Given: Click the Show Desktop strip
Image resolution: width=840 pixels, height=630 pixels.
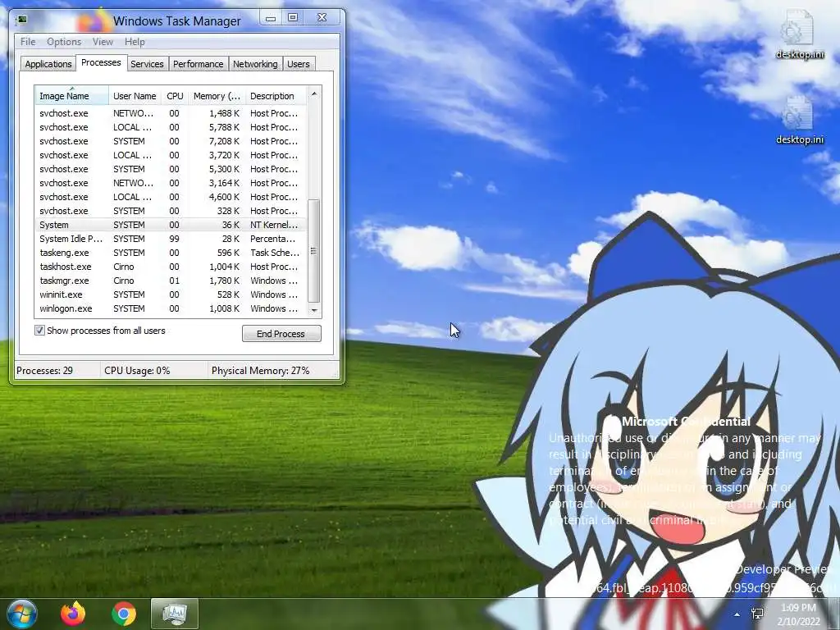Looking at the screenshot, I should [x=834, y=614].
